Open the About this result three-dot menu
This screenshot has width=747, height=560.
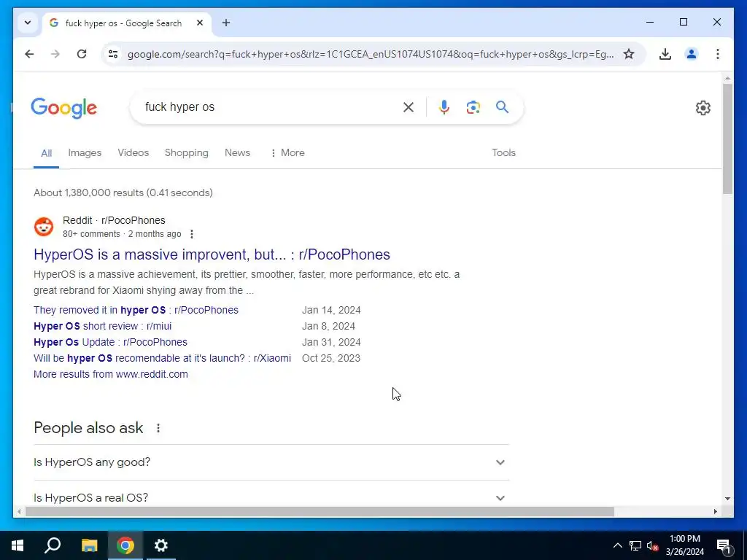click(x=192, y=234)
